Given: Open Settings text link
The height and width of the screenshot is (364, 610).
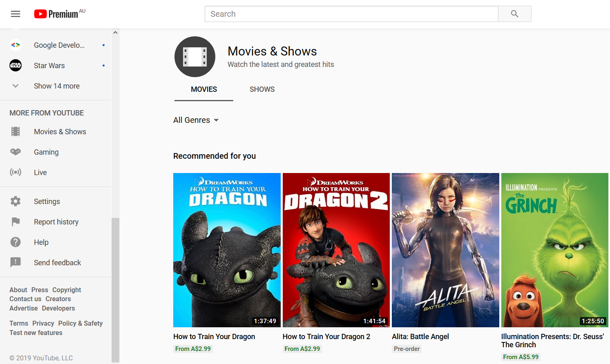Looking at the screenshot, I should [47, 201].
